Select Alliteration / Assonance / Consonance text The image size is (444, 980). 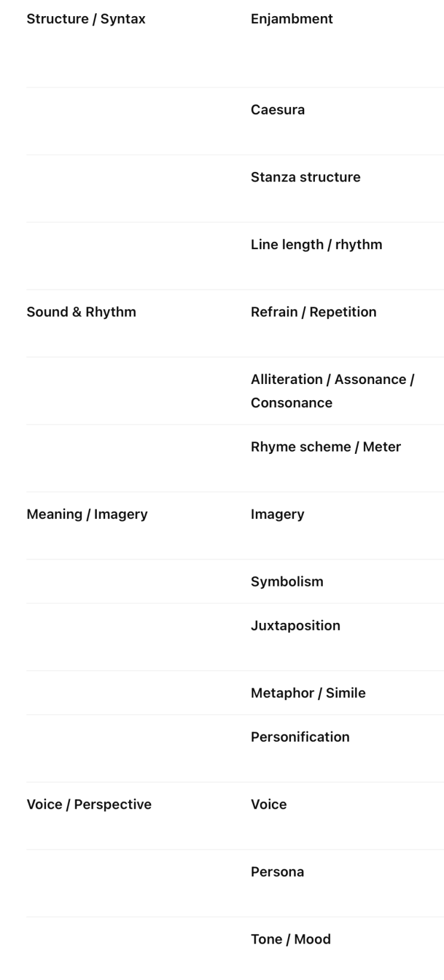[x=332, y=391]
